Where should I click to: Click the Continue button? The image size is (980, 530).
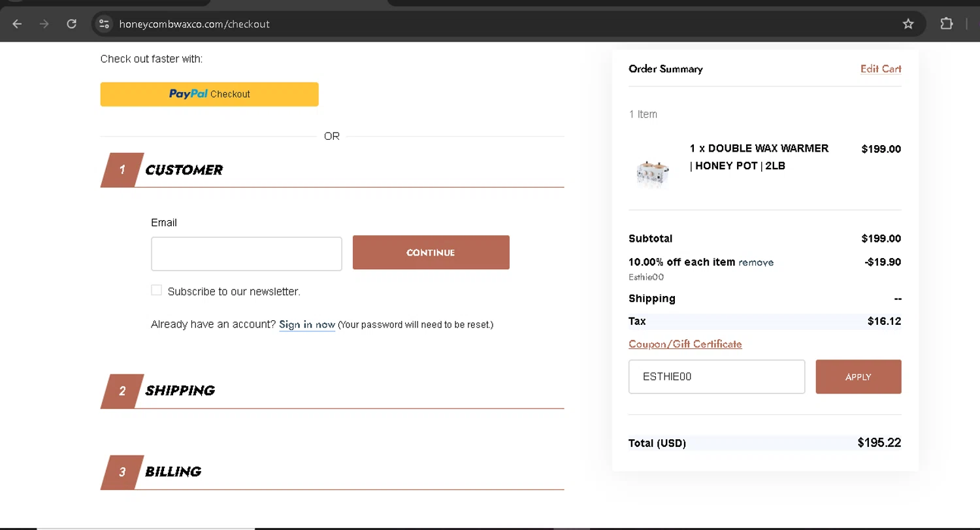[x=431, y=252]
